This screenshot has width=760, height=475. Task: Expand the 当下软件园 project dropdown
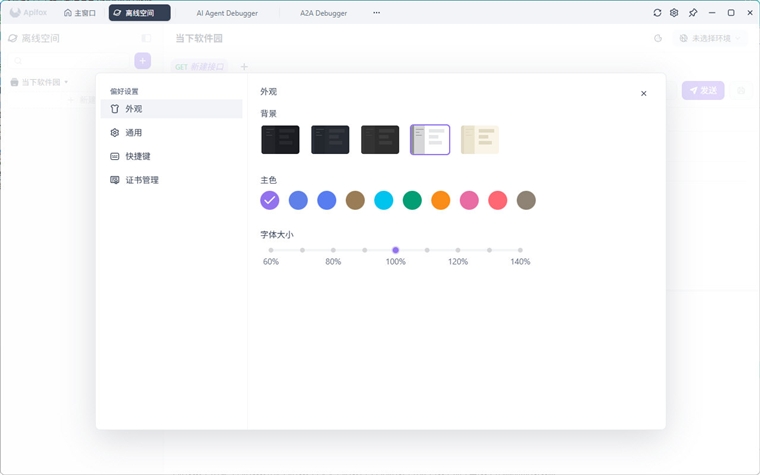click(40, 82)
